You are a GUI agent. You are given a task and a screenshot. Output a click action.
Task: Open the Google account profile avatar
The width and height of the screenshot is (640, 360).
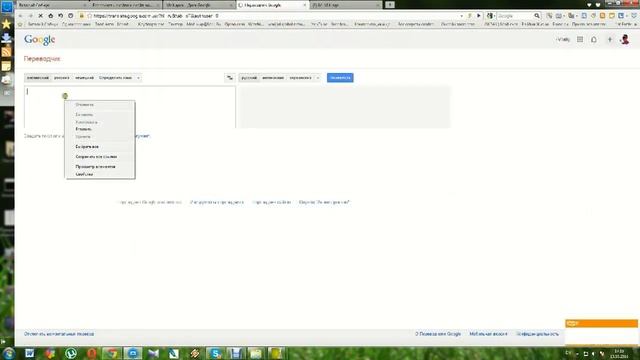[x=625, y=39]
